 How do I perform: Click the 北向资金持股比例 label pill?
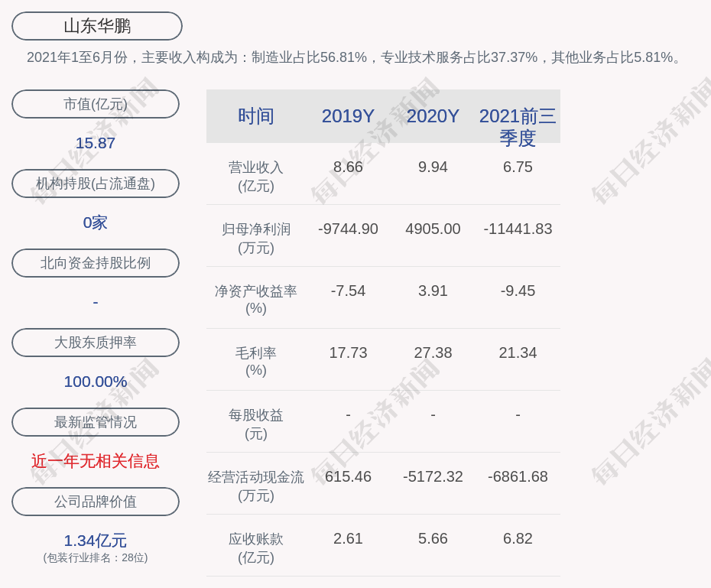point(96,263)
